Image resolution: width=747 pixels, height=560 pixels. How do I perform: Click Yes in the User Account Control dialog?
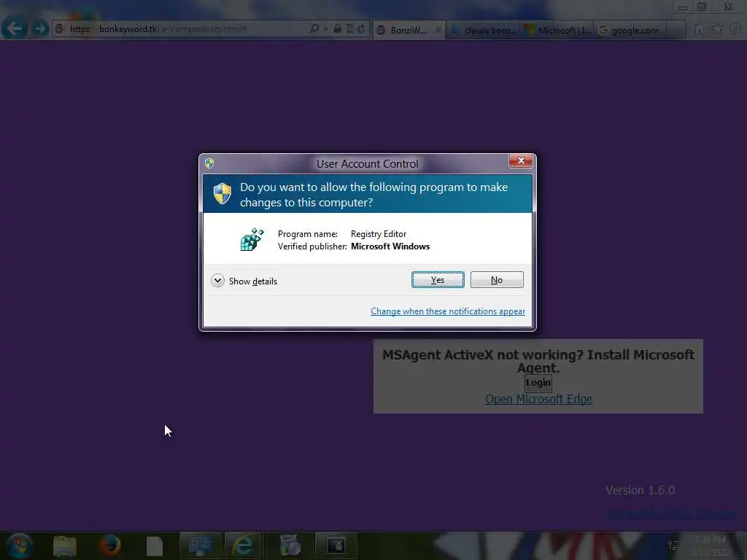pos(438,280)
